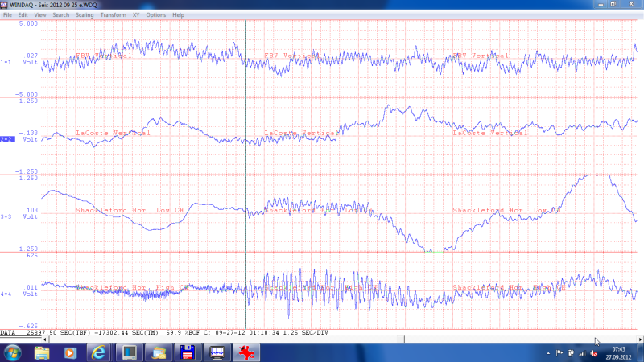Screen dimensions: 644x362
Task: Click rightmost LaCoste Vertical annotation label
Action: point(490,133)
